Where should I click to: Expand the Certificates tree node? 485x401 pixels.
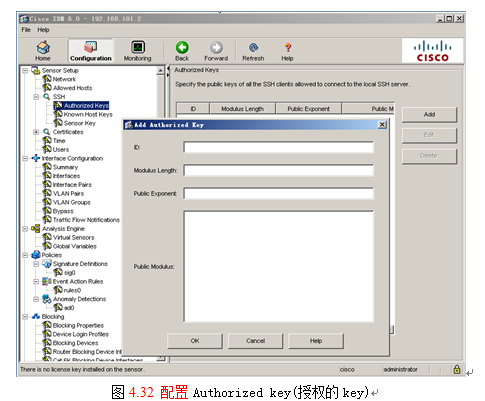36,132
